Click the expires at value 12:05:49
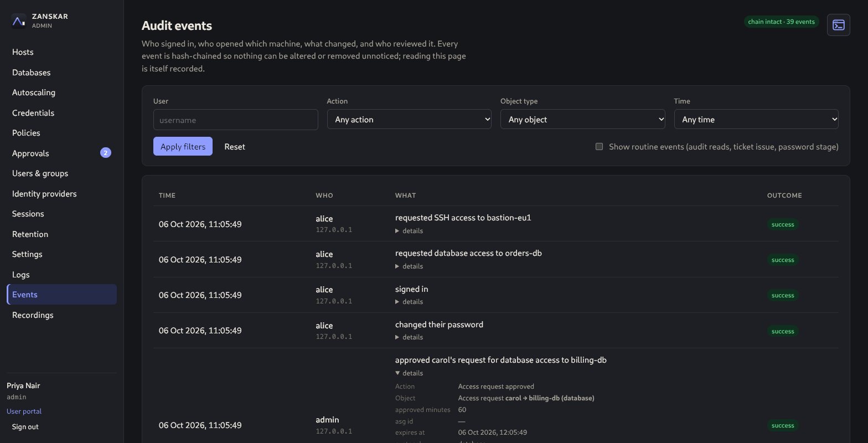The height and width of the screenshot is (443, 868). (493, 432)
